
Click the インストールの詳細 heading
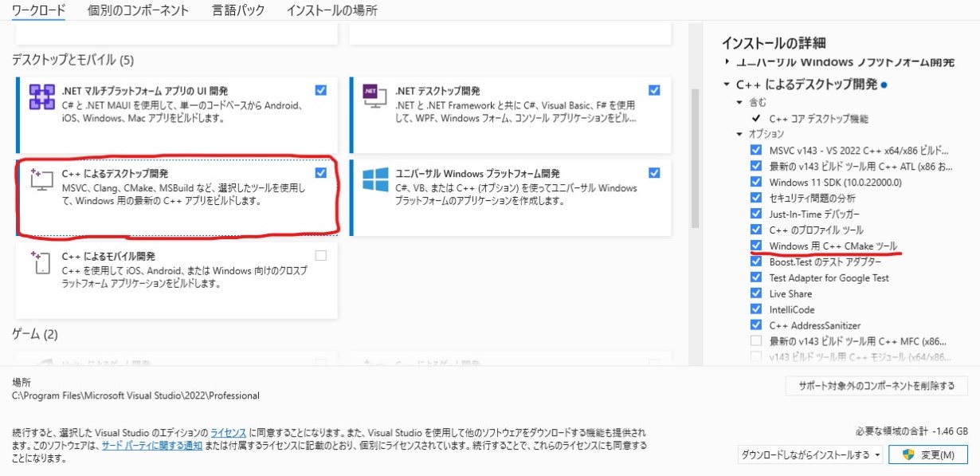tap(774, 42)
